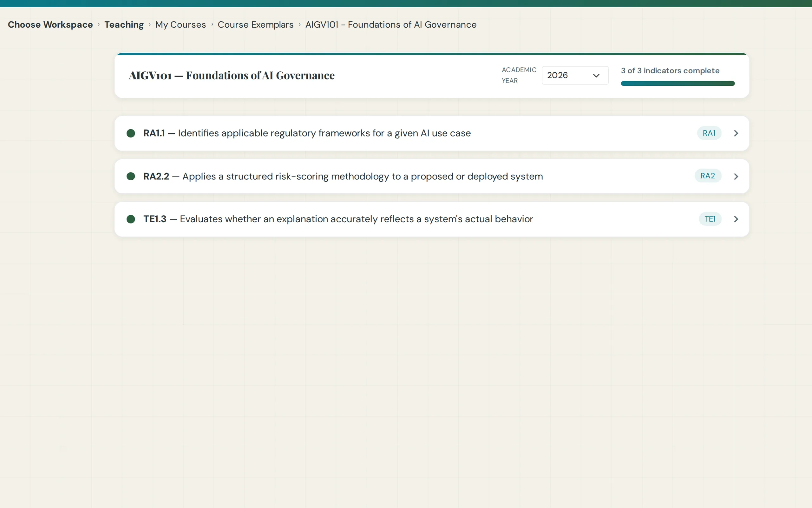Click '3 of 3 indicators complete' text

point(670,70)
